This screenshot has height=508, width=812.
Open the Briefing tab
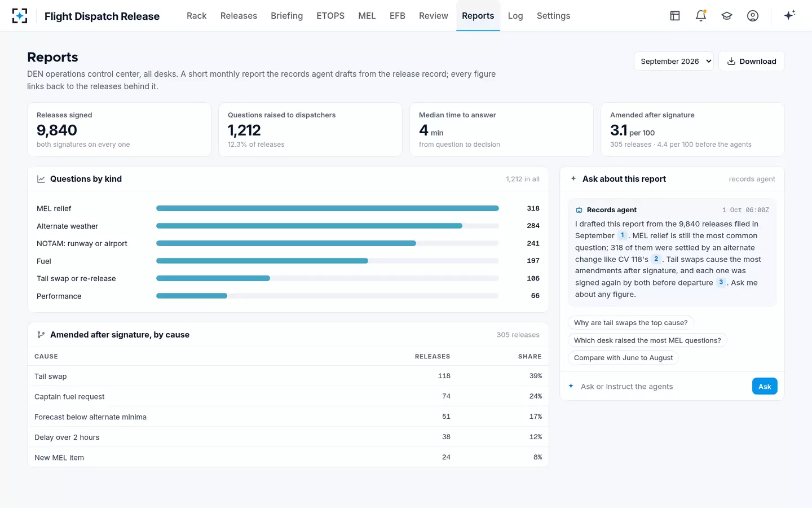tap(286, 16)
